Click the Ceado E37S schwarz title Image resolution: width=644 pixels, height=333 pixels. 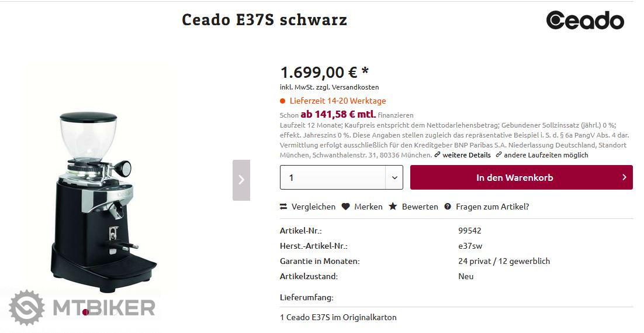(x=264, y=20)
